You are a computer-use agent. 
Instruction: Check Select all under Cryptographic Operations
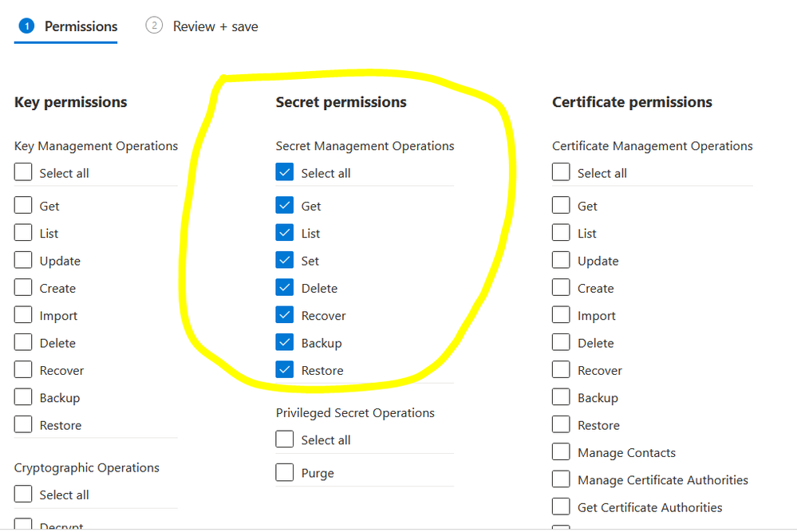24,495
